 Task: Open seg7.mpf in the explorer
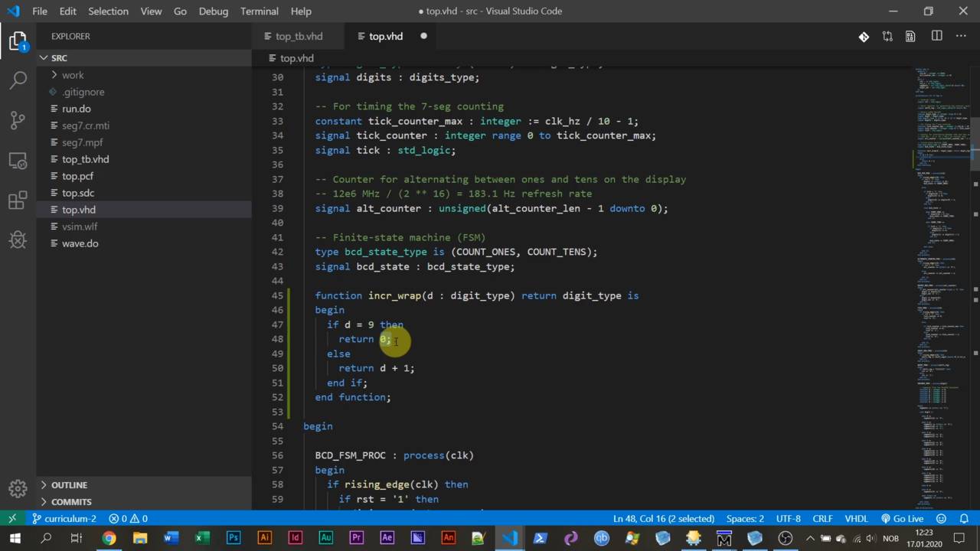144,142
